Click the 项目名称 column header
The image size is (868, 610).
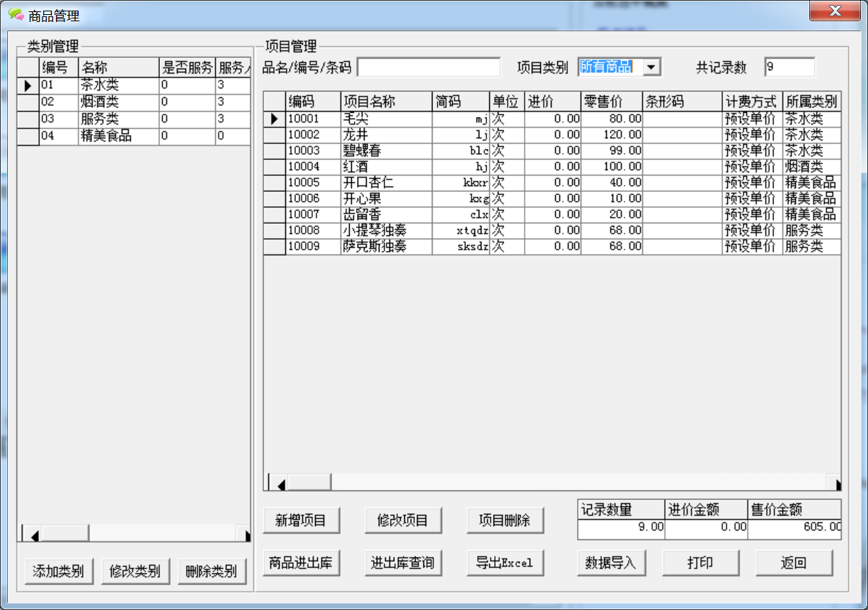(x=387, y=101)
